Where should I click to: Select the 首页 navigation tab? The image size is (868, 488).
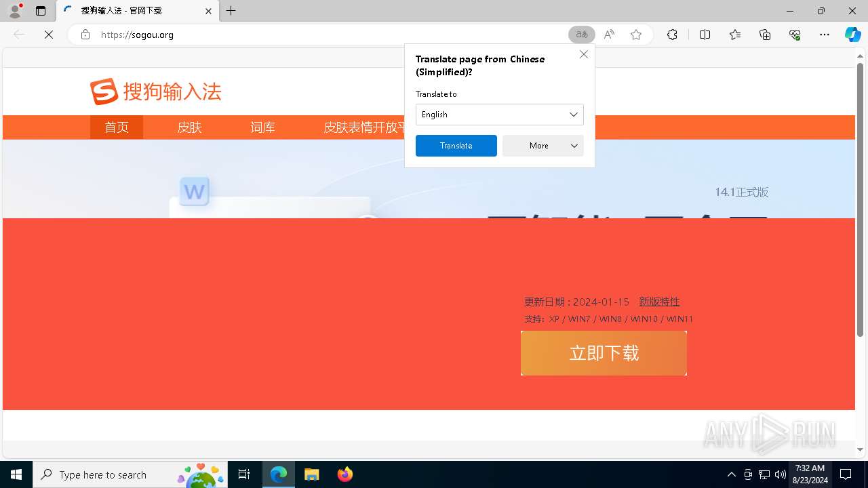click(x=117, y=127)
